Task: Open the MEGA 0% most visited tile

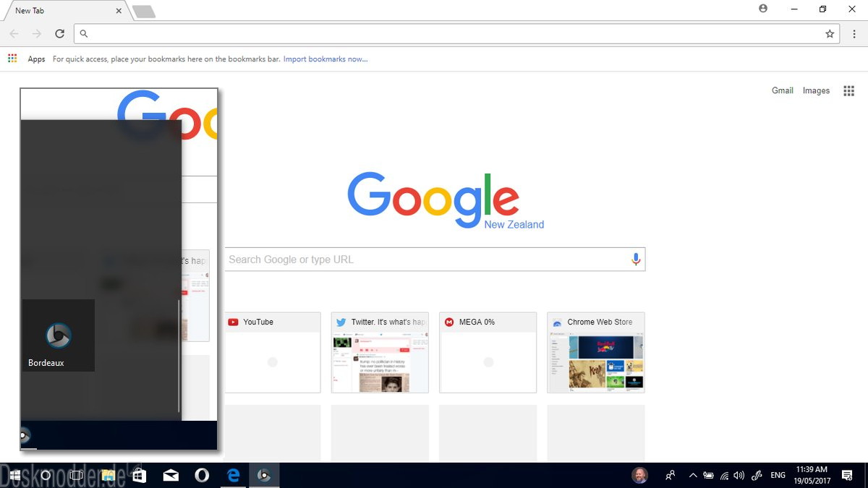Action: pos(488,353)
